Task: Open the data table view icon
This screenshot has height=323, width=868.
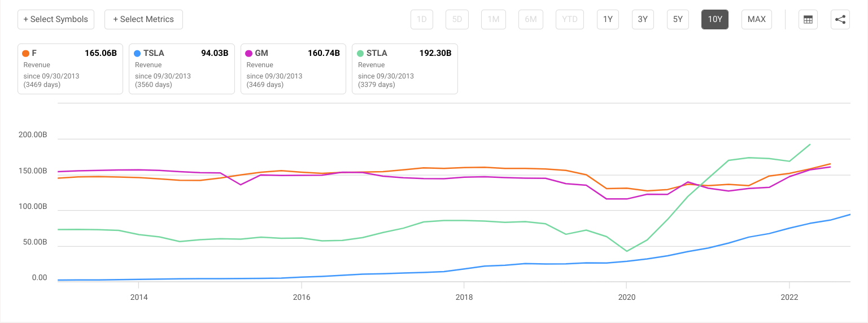Action: (x=808, y=19)
